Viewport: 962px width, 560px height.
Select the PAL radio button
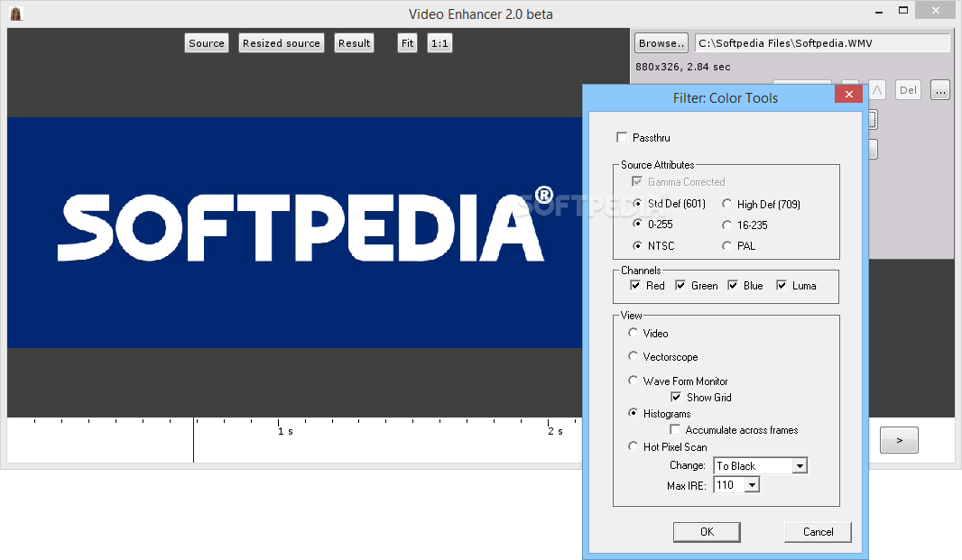(727, 245)
